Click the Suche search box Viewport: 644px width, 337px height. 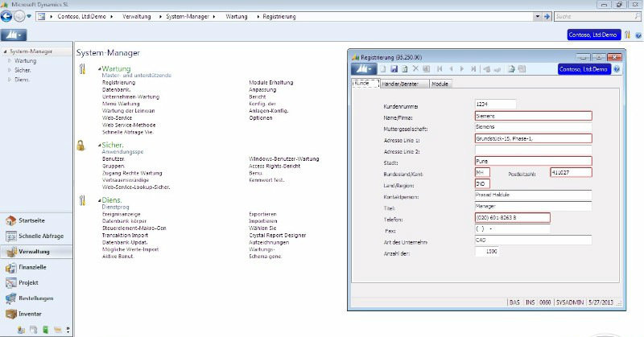(x=597, y=15)
